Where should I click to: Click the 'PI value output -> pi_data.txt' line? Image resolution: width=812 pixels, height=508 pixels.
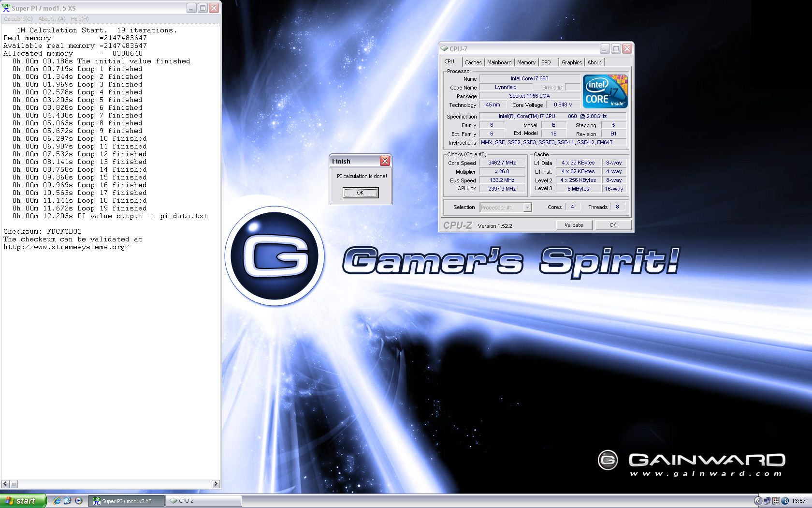coord(110,216)
